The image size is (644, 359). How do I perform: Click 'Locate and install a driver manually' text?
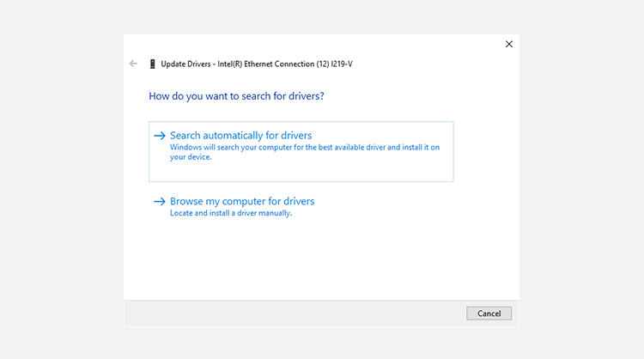click(231, 213)
